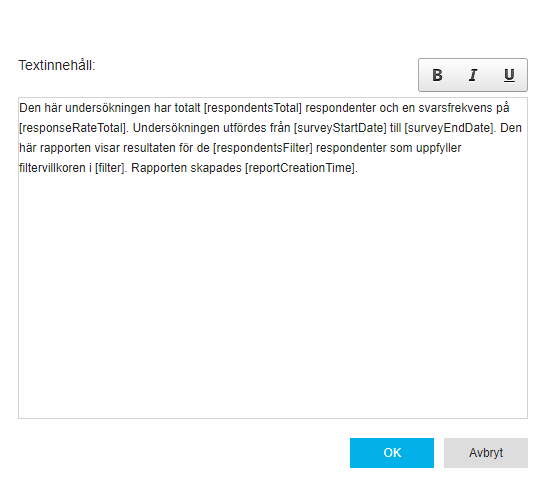547x487 pixels.
Task: Click the [filter] placeholder in the text
Action: (x=110, y=168)
